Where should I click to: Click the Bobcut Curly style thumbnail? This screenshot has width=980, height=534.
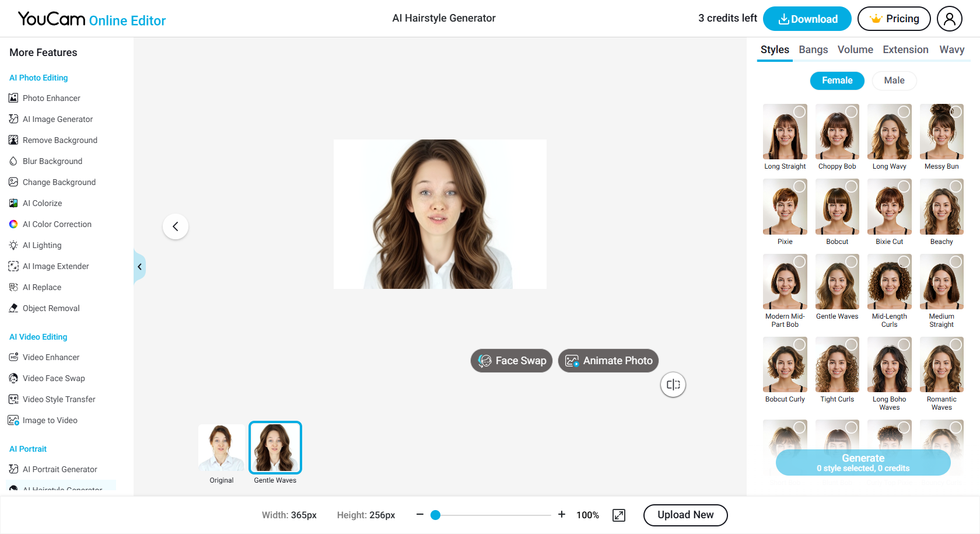coord(785,365)
